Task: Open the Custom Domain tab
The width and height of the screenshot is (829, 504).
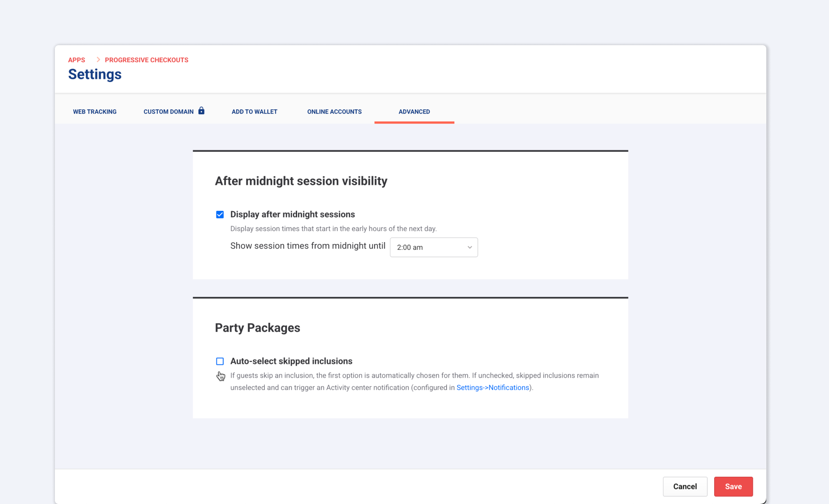Action: coord(168,112)
